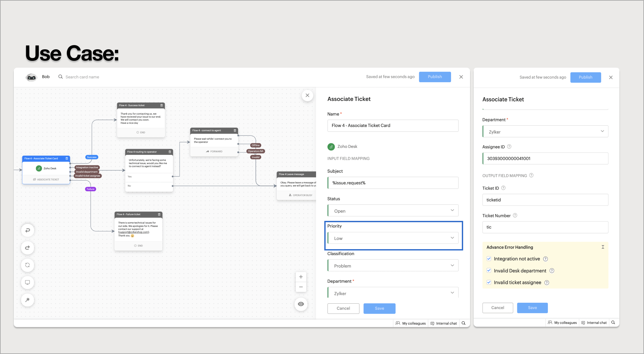Toggle the Integration not active checkbox
Screen dimensions: 644x354
click(489, 259)
